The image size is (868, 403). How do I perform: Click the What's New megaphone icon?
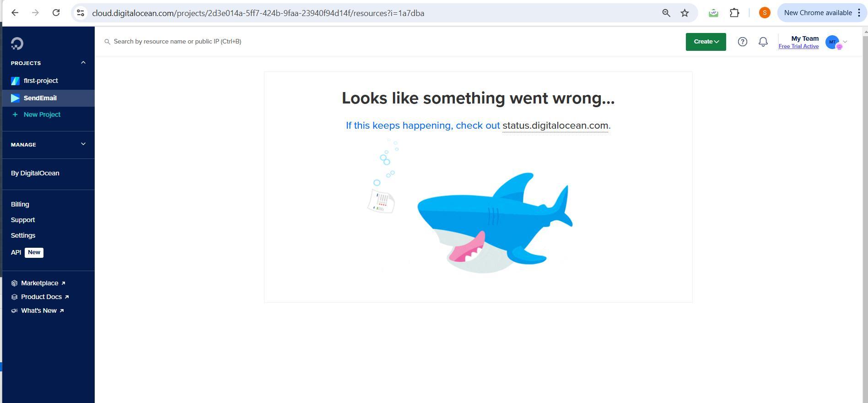pyautogui.click(x=14, y=310)
